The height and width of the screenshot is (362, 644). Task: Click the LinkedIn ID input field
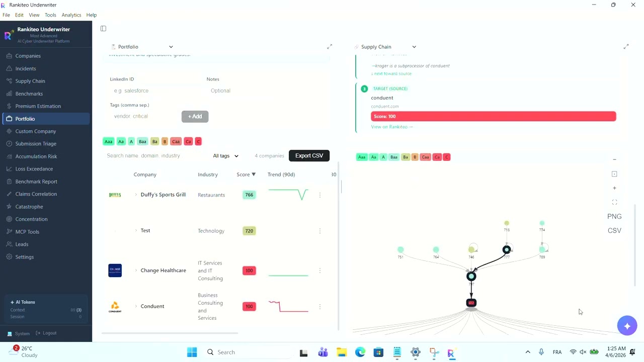[x=154, y=91]
